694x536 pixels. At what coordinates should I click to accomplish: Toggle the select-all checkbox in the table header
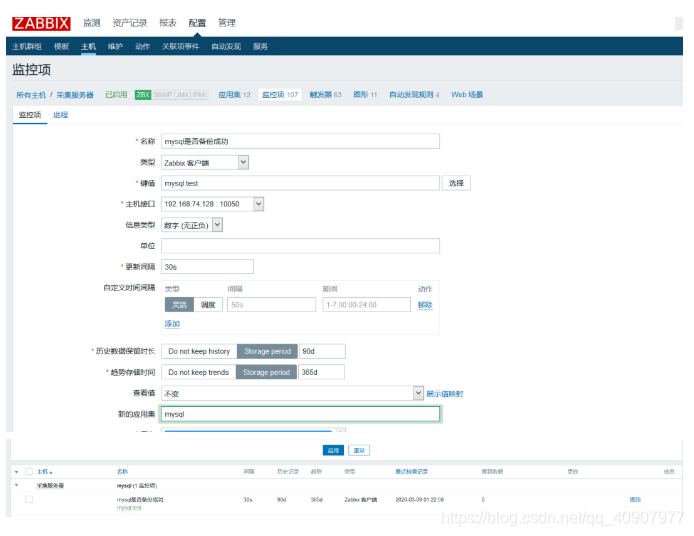(x=29, y=471)
